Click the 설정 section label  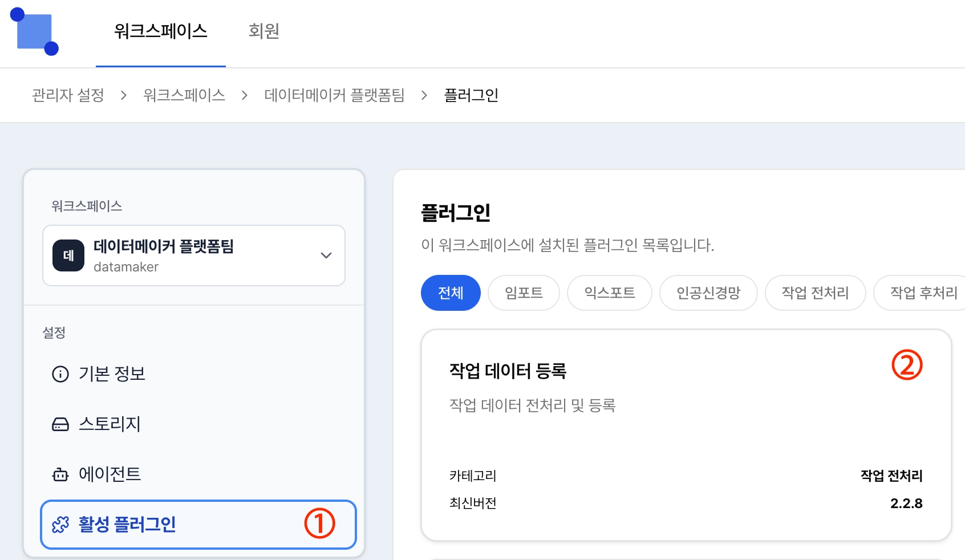pos(54,332)
